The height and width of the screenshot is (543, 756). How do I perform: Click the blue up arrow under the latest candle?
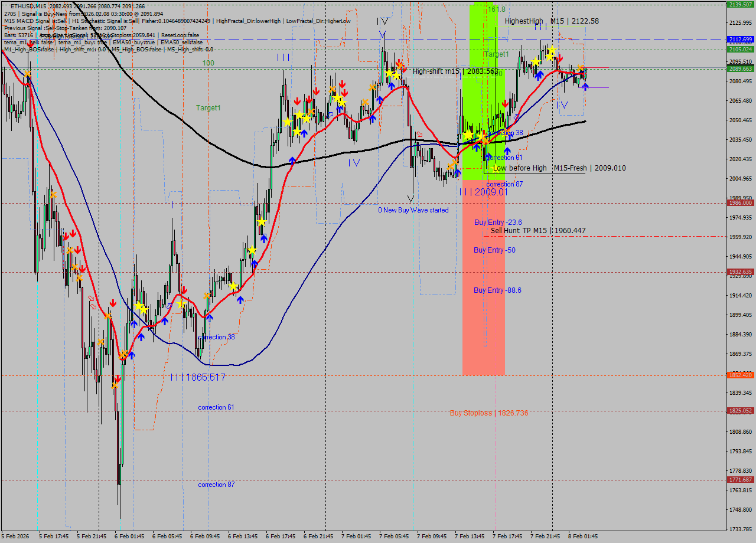[585, 87]
